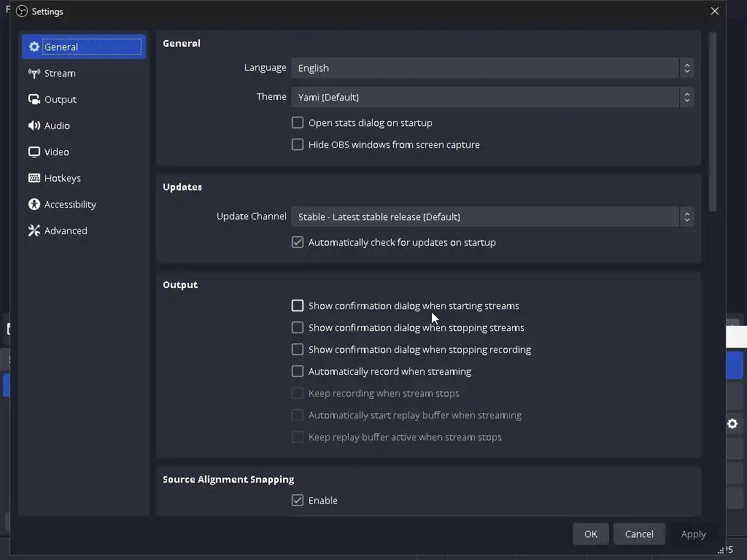747x560 pixels.
Task: Click the settings panel vertical scrollbar
Action: coord(713,124)
